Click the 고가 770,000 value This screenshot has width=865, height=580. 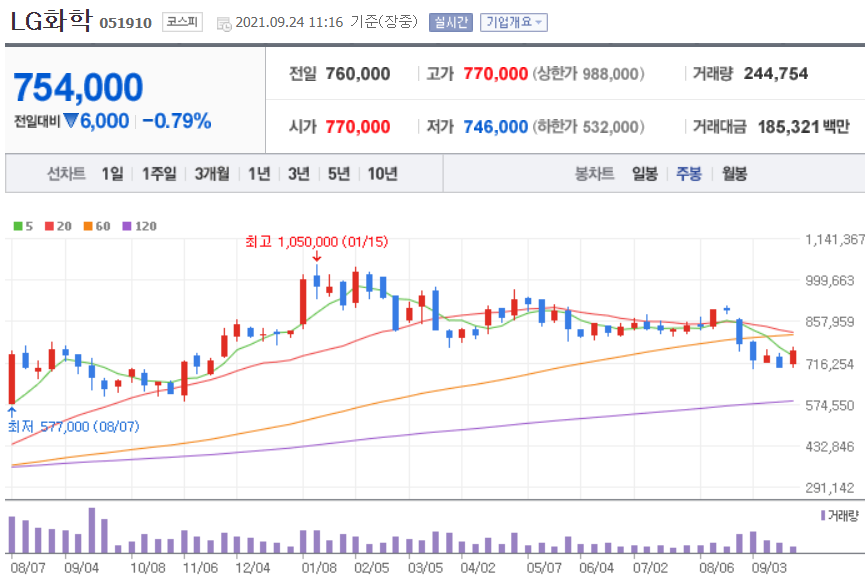495,73
